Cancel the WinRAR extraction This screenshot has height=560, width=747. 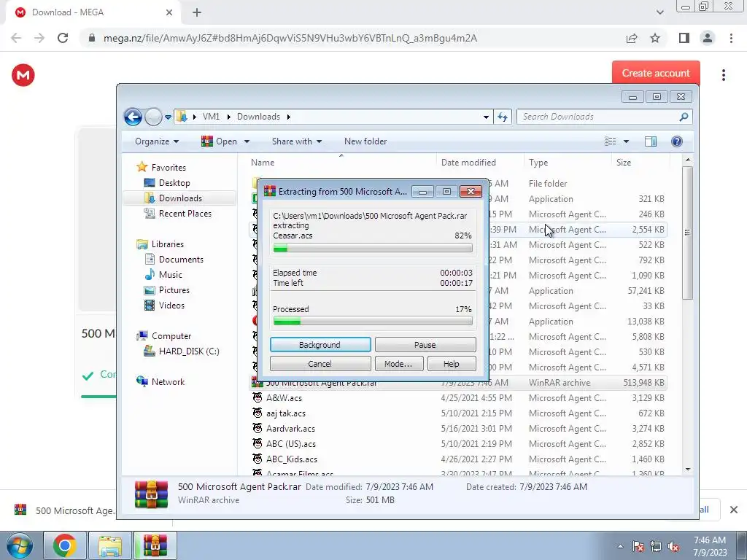pos(320,364)
